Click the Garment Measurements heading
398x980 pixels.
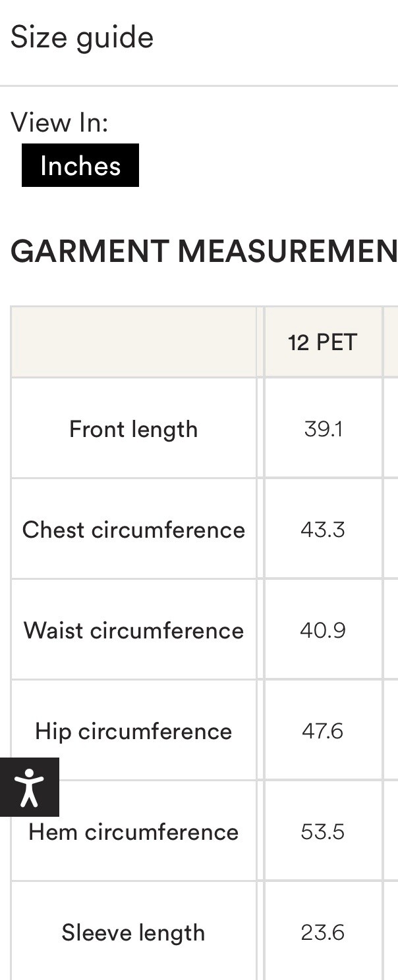[x=204, y=251]
